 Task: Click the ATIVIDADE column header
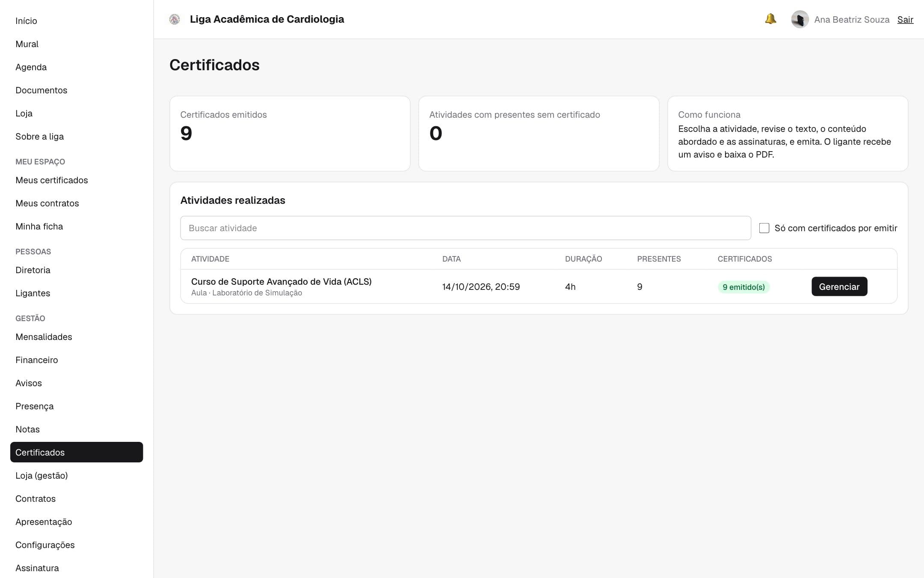(210, 259)
